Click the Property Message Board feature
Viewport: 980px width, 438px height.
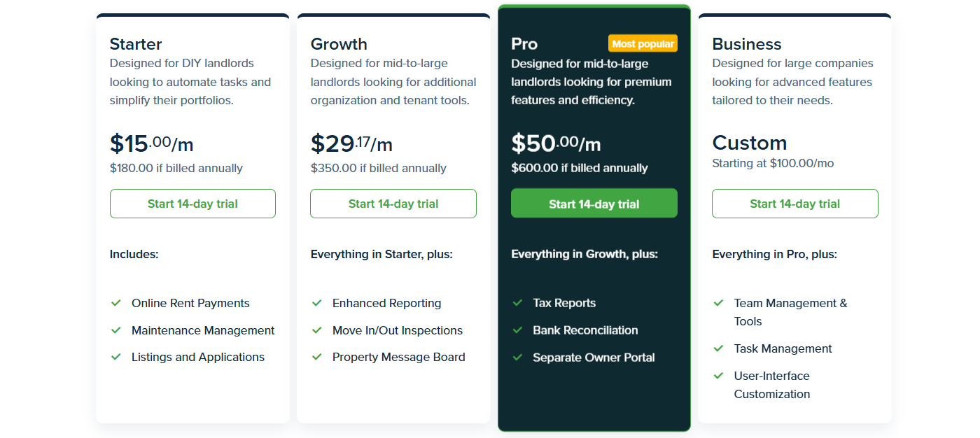pos(399,357)
